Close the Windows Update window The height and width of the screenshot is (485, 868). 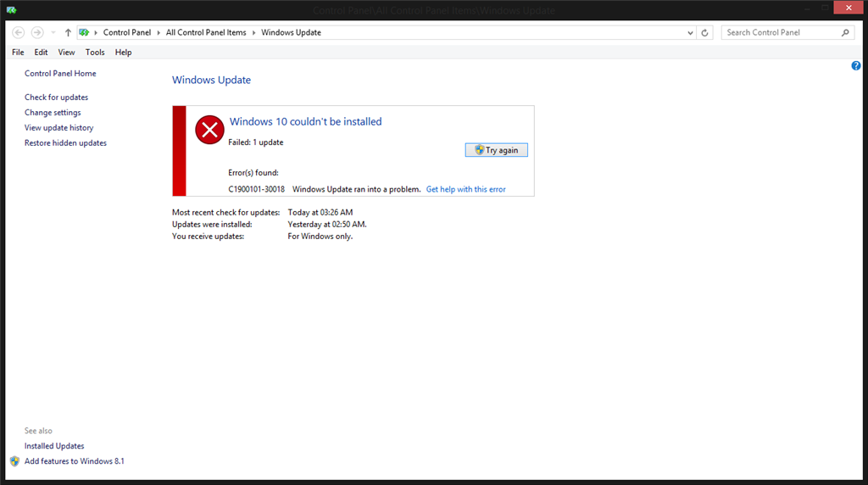(848, 8)
